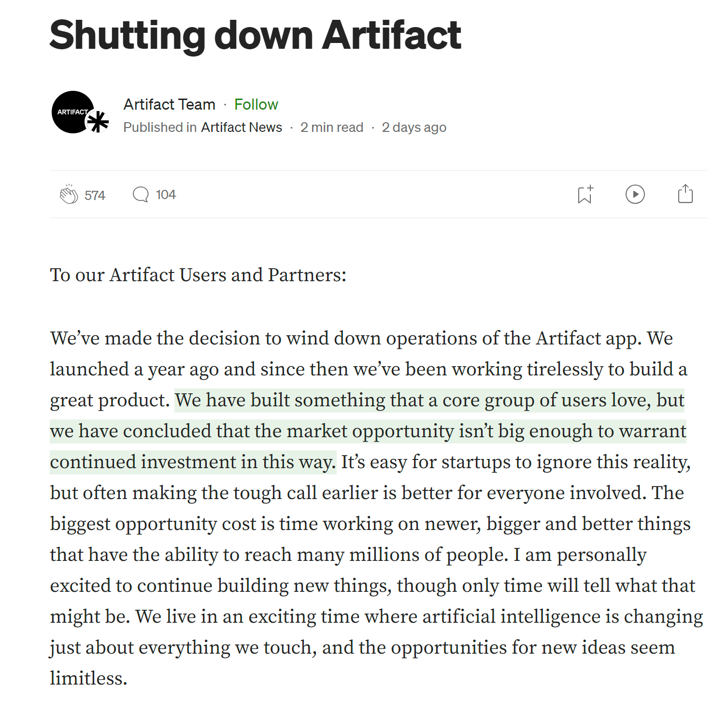Click the Shutting down Artifact headline
Viewport: 728px width, 701px height.
tap(256, 35)
